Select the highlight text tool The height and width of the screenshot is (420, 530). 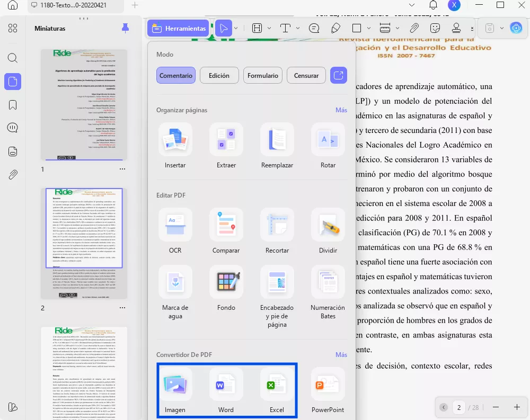[x=257, y=29]
